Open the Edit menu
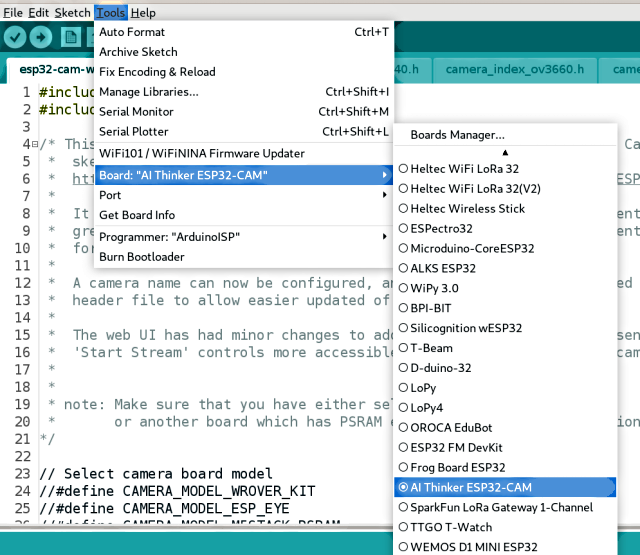 (38, 13)
